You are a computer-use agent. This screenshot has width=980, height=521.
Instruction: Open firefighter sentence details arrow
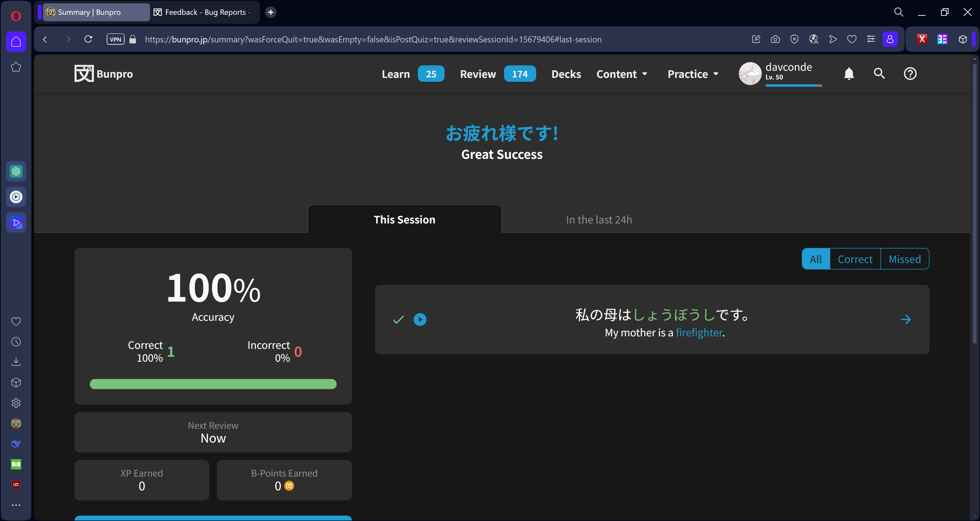point(905,319)
